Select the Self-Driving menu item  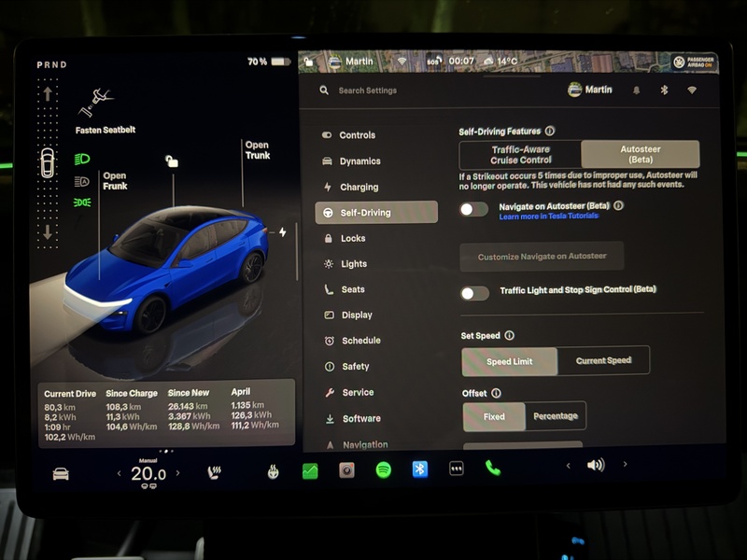[376, 213]
